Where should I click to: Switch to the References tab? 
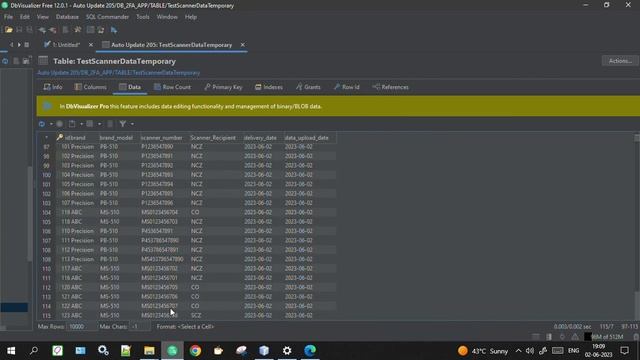click(391, 87)
